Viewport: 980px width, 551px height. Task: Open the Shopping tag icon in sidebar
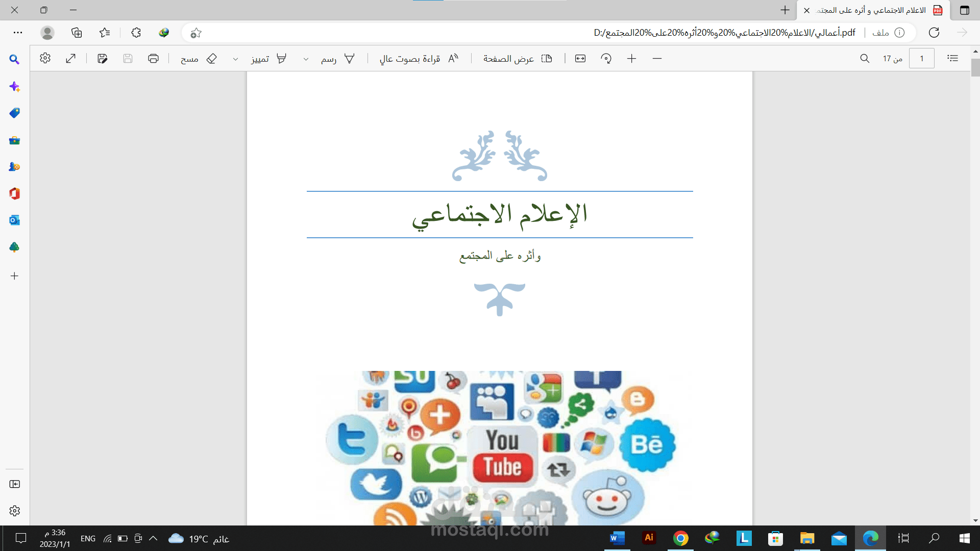point(14,113)
